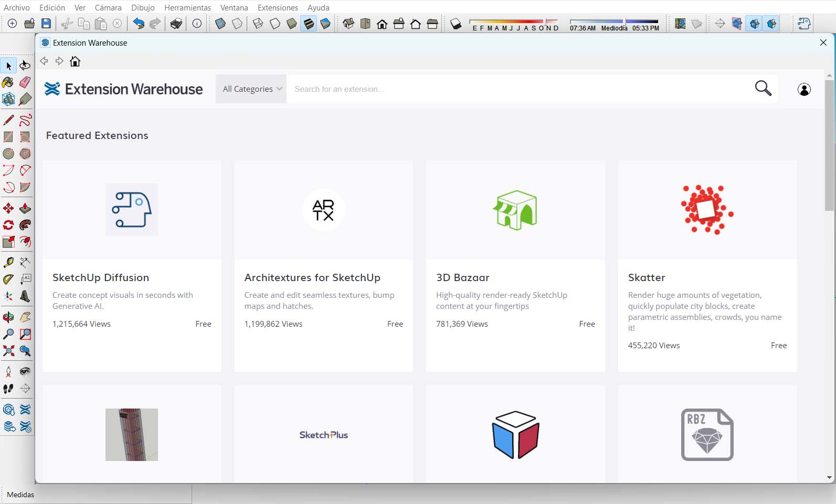Select the Look Around eye tool
Screen dimensions: 836x504
point(25,372)
